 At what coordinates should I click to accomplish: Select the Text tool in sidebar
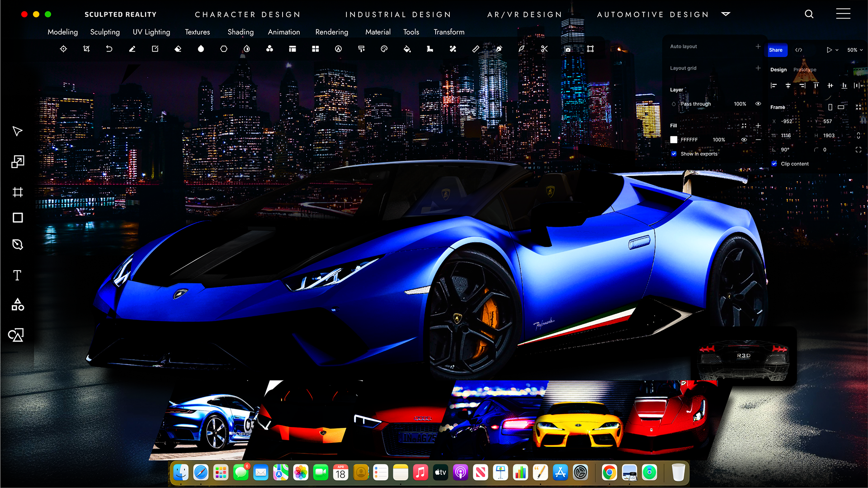tap(17, 275)
